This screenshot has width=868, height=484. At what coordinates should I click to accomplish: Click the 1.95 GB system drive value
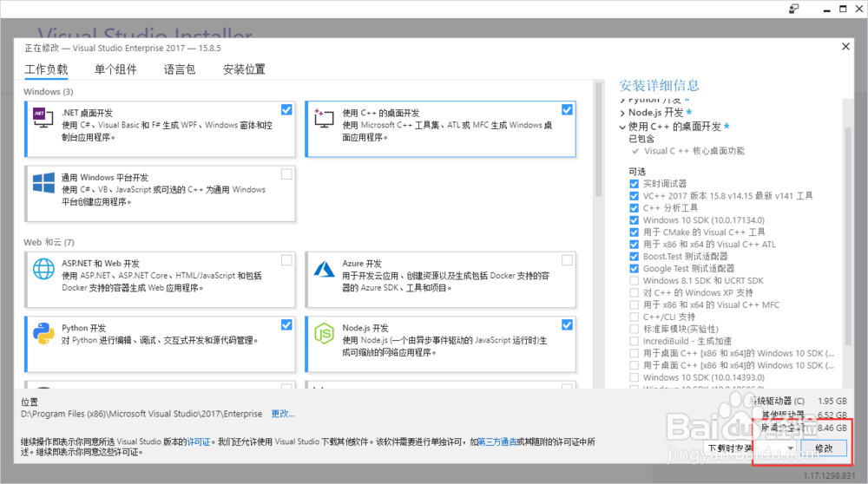pyautogui.click(x=832, y=401)
